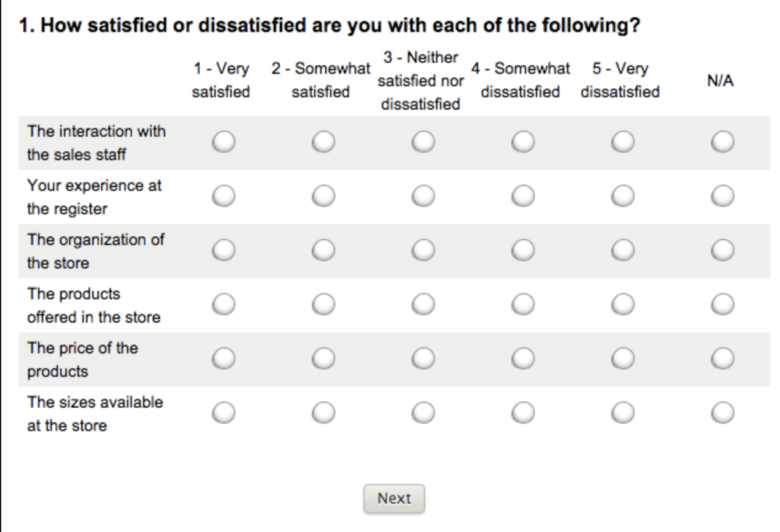Click the Next button

394,498
